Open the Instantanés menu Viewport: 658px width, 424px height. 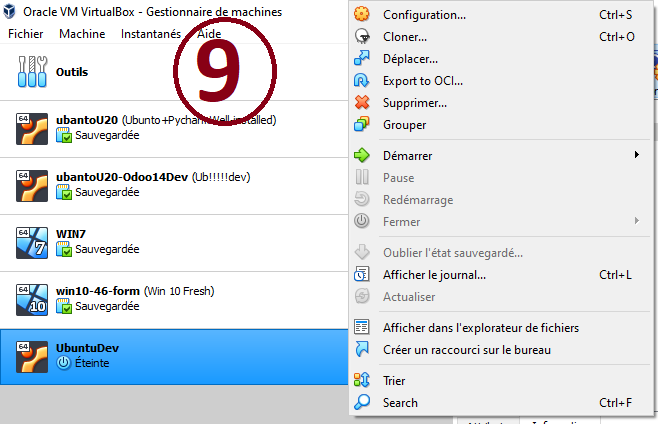coord(151,33)
